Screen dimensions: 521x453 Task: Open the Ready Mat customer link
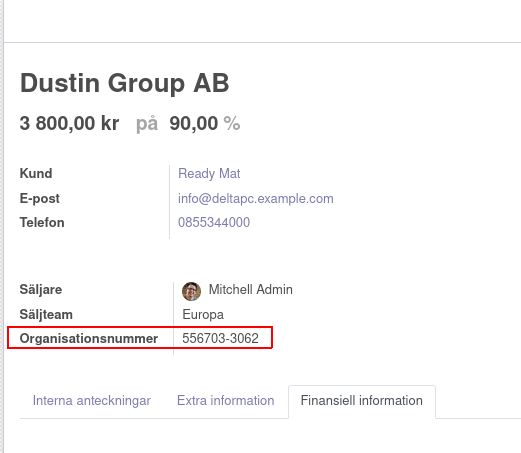click(x=209, y=174)
